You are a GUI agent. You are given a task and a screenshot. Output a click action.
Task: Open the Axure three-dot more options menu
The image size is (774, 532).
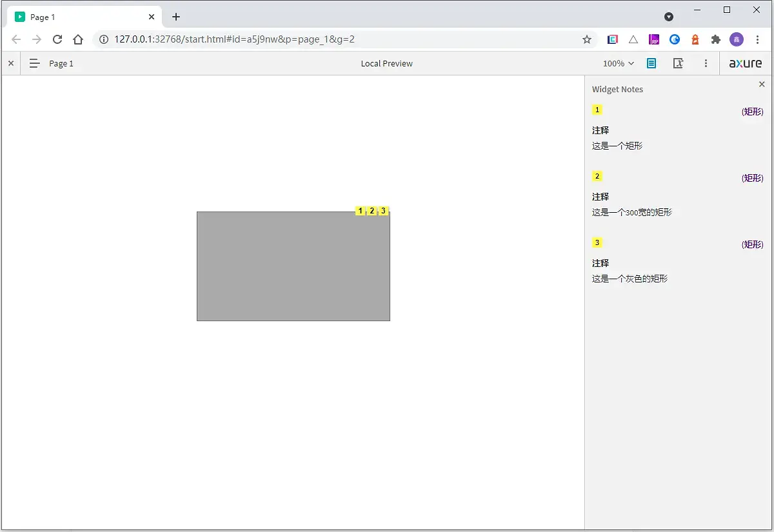tap(706, 63)
